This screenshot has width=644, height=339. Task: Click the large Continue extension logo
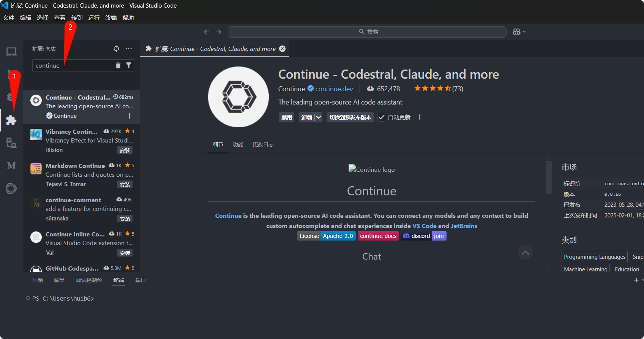[238, 97]
